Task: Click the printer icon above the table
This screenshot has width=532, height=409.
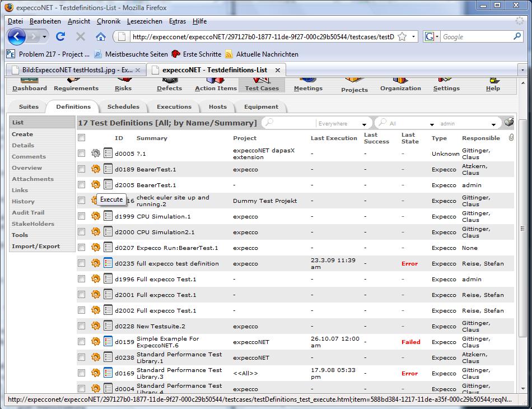Action: tap(508, 123)
